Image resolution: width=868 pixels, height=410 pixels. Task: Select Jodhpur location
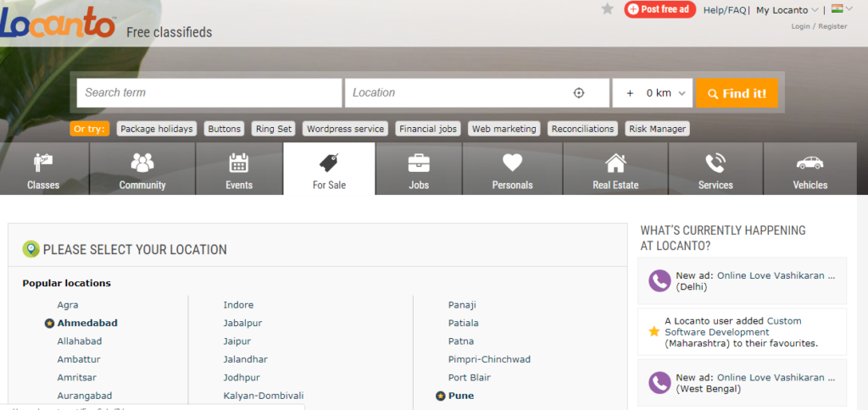(242, 378)
